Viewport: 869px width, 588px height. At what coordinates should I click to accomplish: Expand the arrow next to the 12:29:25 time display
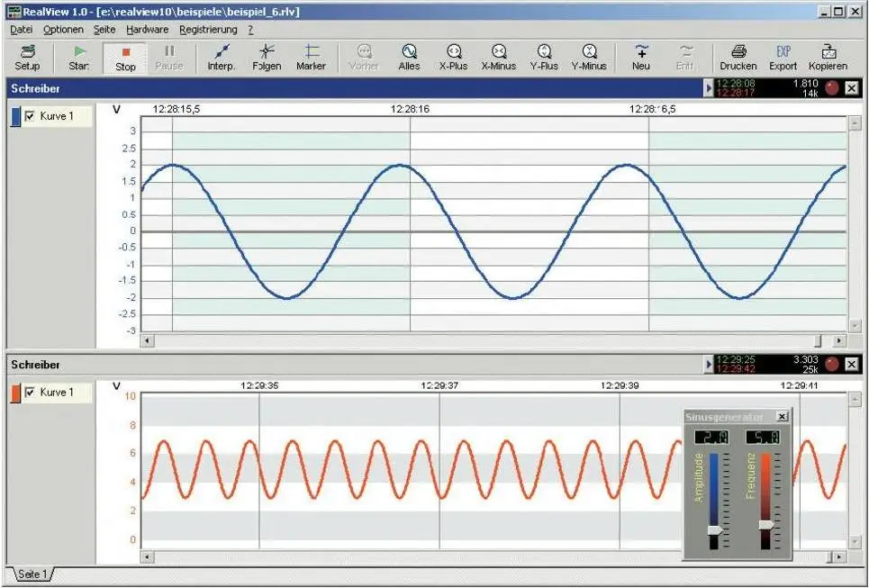point(709,364)
